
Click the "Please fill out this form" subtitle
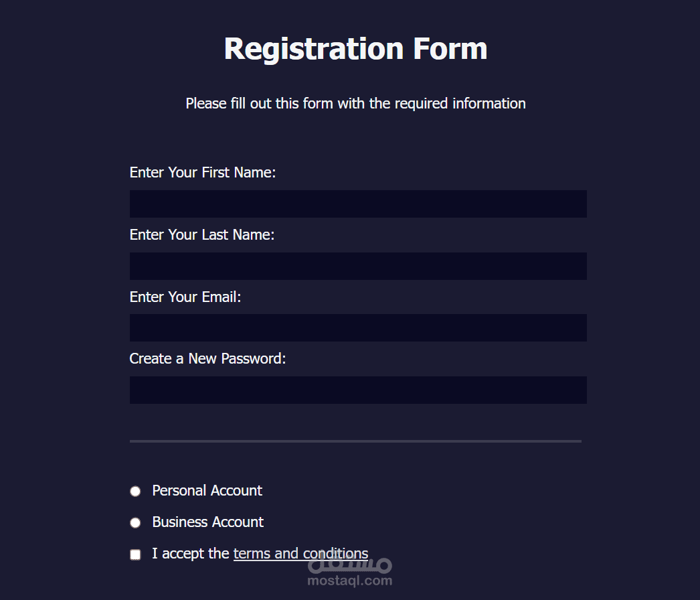pyautogui.click(x=355, y=104)
